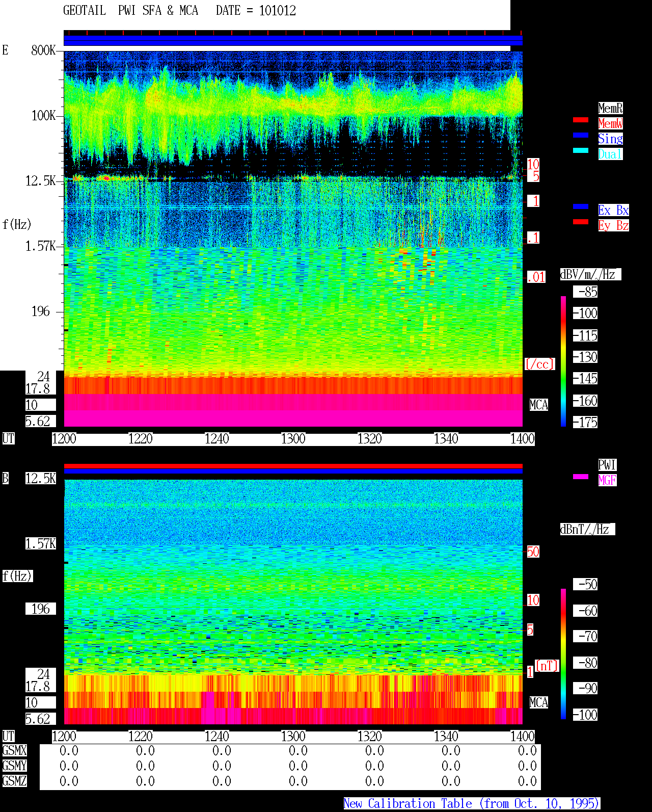Click the 1240 time label under the B panel

pyautogui.click(x=217, y=737)
